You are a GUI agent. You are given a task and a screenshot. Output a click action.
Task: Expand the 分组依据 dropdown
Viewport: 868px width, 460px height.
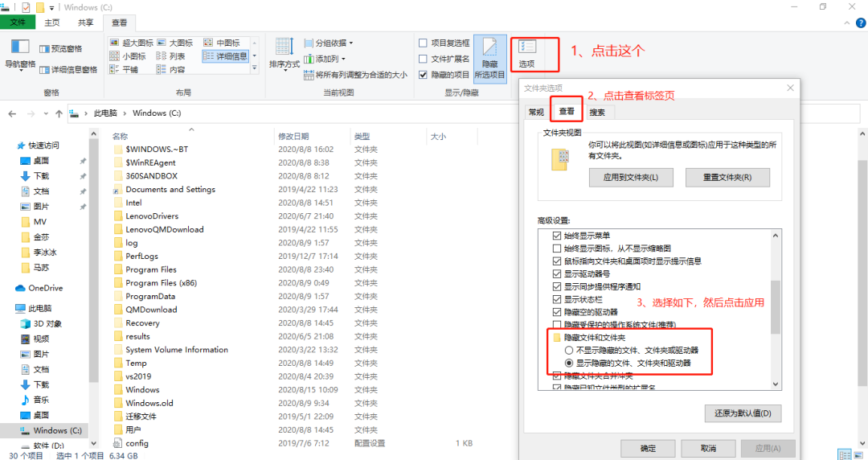[x=329, y=43]
